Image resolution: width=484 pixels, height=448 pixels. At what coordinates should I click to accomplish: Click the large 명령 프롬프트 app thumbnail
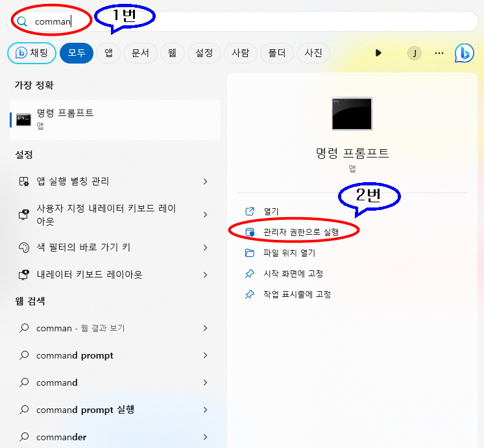pos(352,113)
